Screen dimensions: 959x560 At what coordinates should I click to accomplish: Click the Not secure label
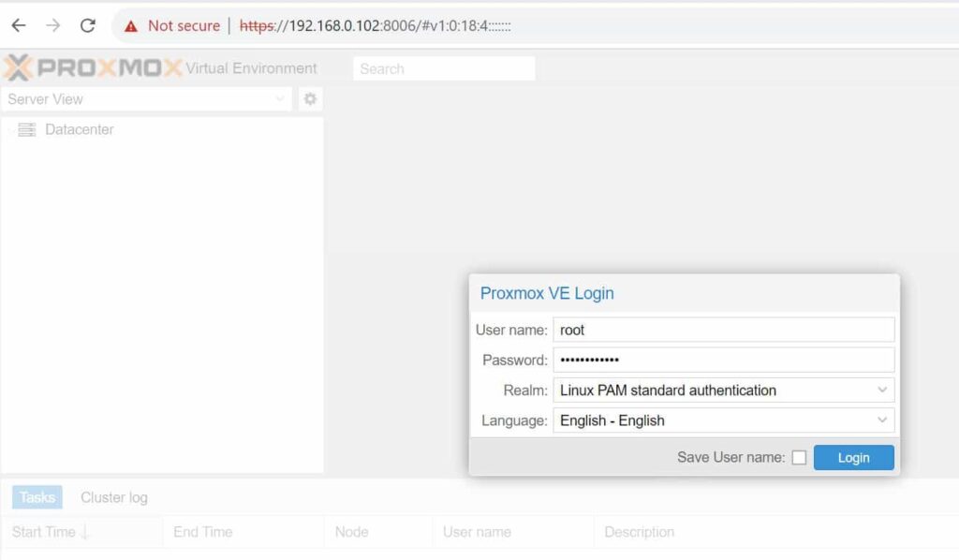pyautogui.click(x=184, y=25)
